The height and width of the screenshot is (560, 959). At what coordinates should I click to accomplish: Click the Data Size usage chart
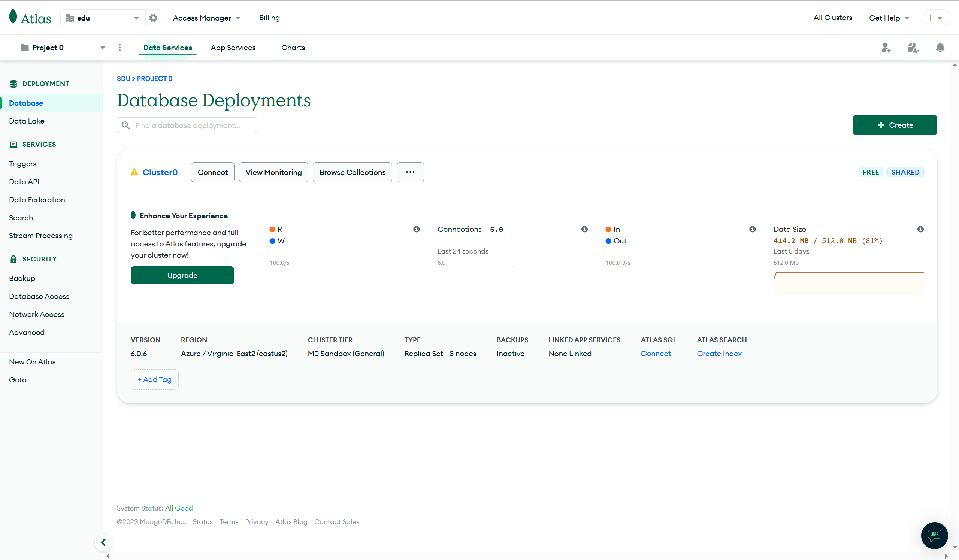pyautogui.click(x=848, y=282)
